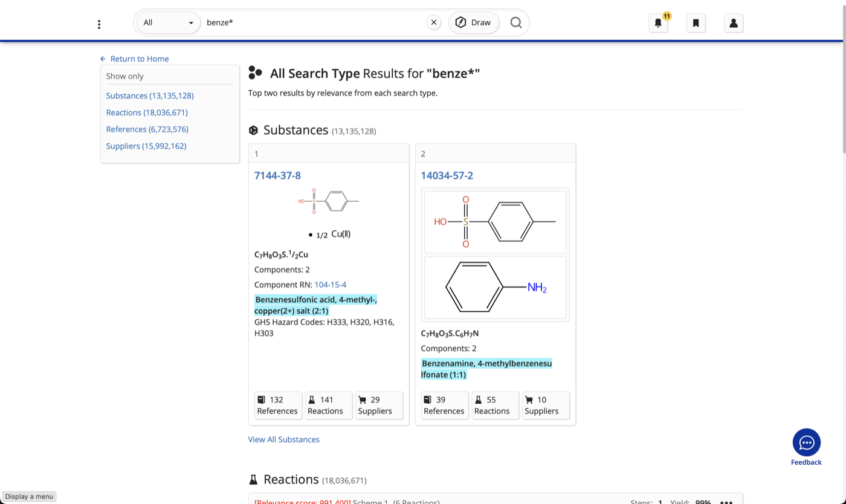Click the toluenesulfonic acid structure in result 2
Screen dimensions: 846x504
tap(496, 222)
